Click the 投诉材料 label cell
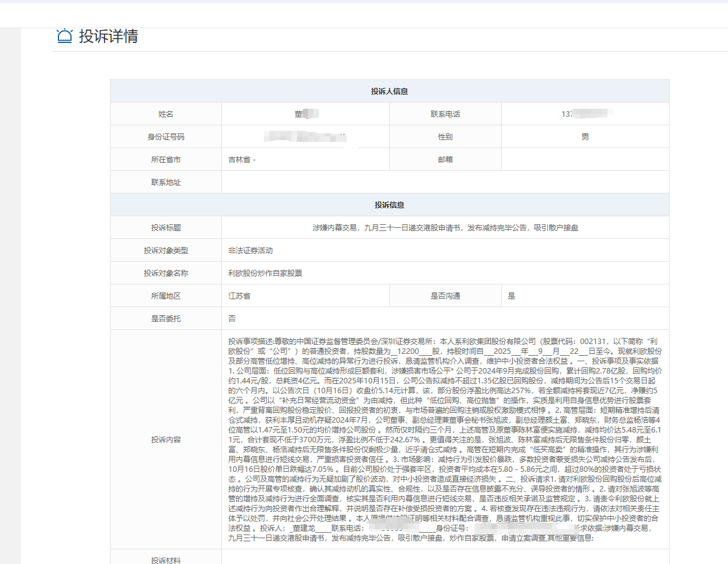Screen dimensions: 728x564 point(166,557)
